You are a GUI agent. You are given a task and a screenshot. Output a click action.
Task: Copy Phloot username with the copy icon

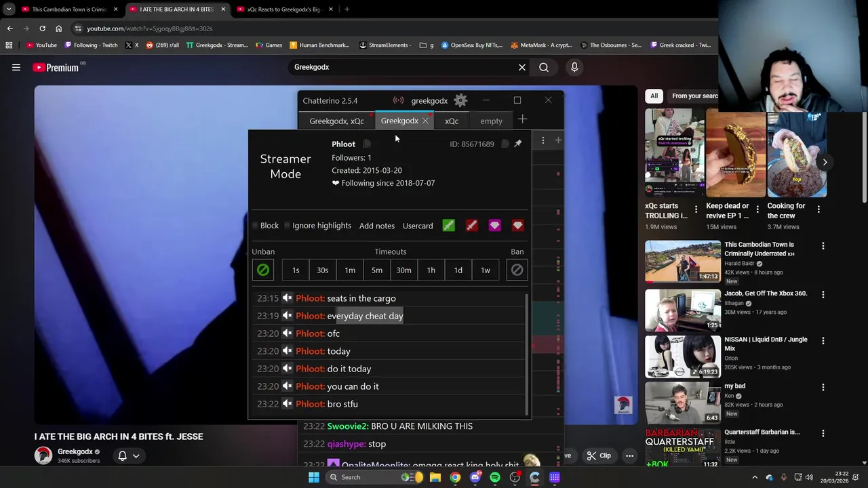(x=367, y=144)
